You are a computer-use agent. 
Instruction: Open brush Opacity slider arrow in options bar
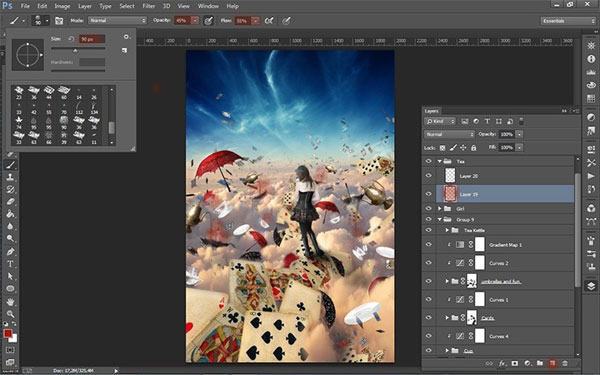(195, 21)
